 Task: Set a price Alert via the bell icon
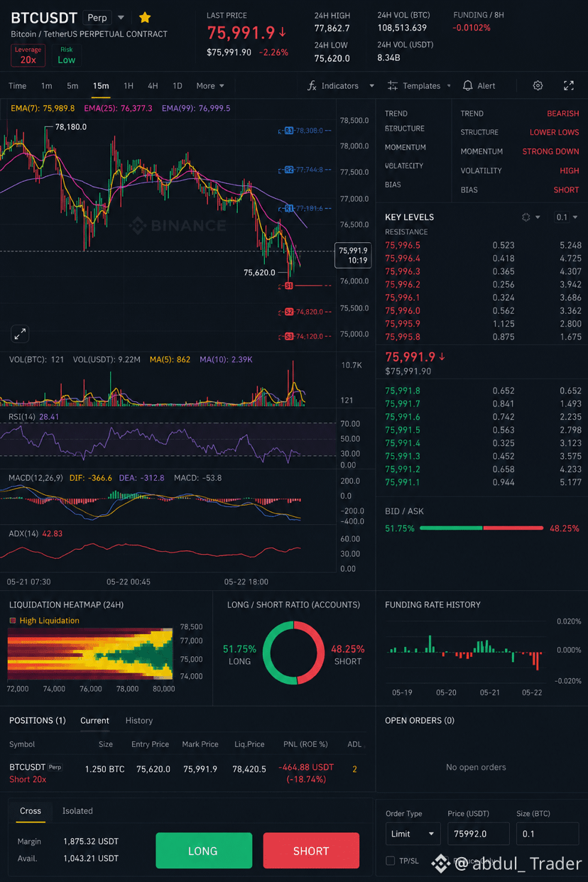467,86
